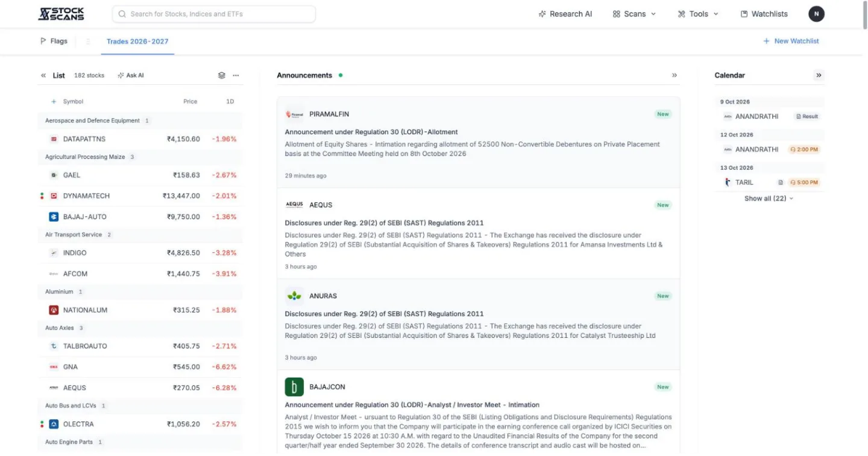Open the Tools dropdown menu
This screenshot has height=456, width=868.
[698, 14]
